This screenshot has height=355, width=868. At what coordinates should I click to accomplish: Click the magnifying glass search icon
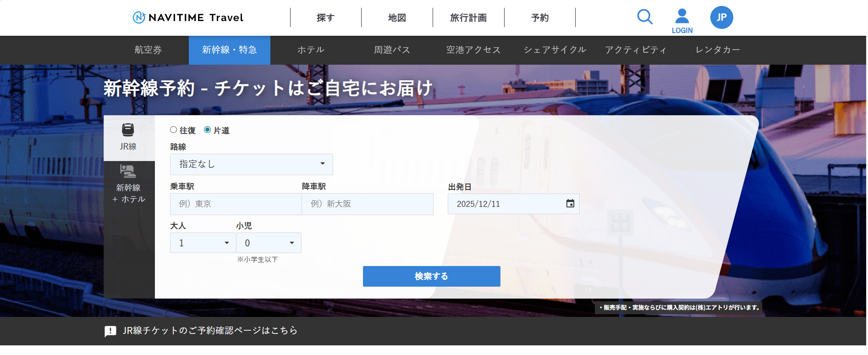coord(645,17)
